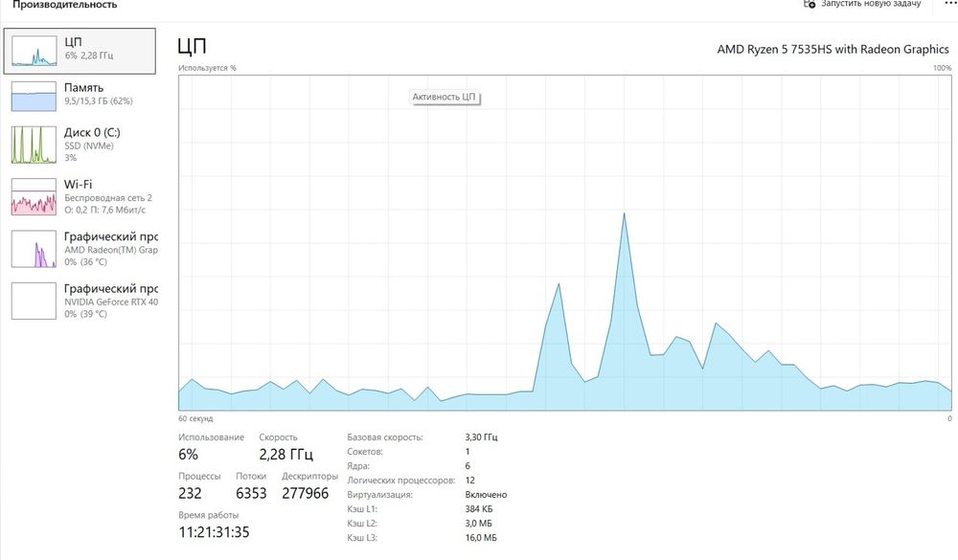The height and width of the screenshot is (560, 958).
Task: Click the 60 секунд label under the graph
Action: point(195,418)
